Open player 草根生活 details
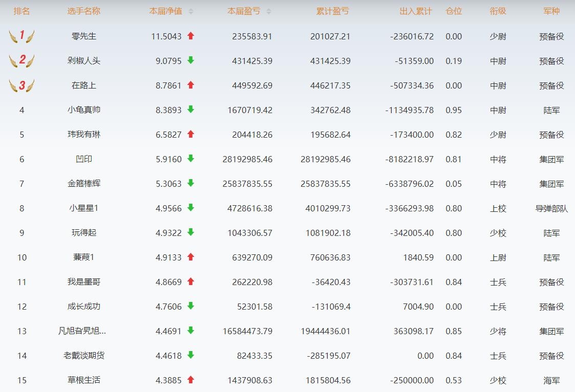This screenshot has width=575, height=392. pyautogui.click(x=83, y=380)
